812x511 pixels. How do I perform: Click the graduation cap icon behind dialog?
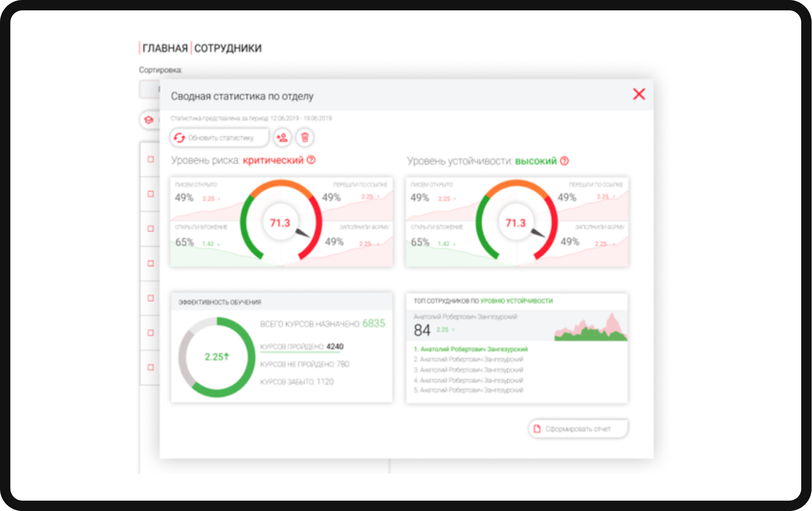coord(148,120)
